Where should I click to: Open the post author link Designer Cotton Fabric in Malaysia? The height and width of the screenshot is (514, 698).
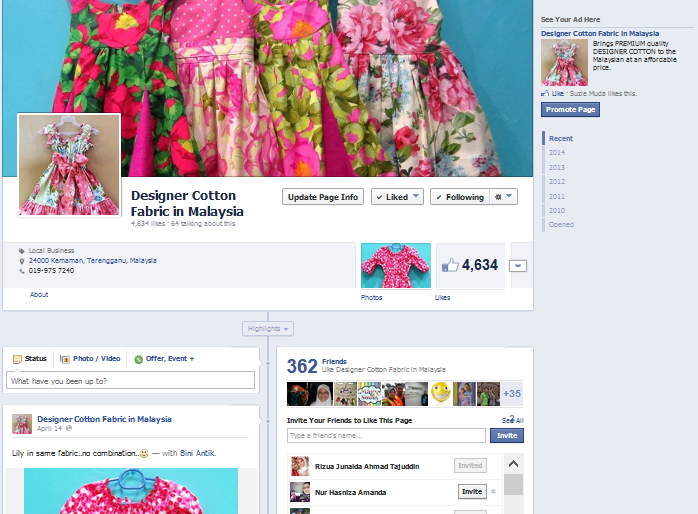[x=104, y=419]
